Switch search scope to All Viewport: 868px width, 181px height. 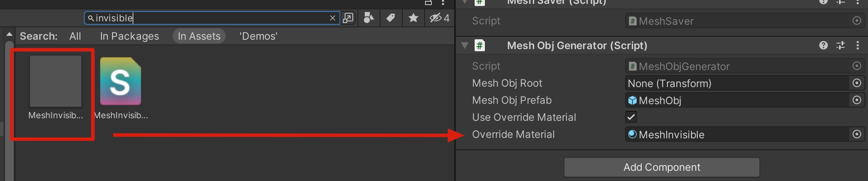click(75, 36)
